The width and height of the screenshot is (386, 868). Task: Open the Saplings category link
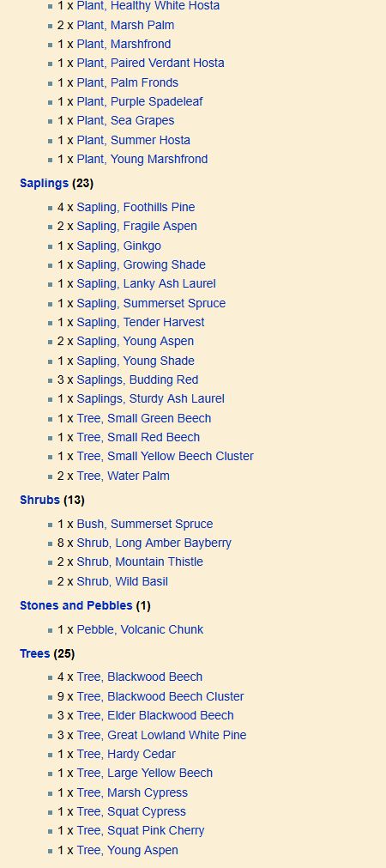tap(44, 183)
